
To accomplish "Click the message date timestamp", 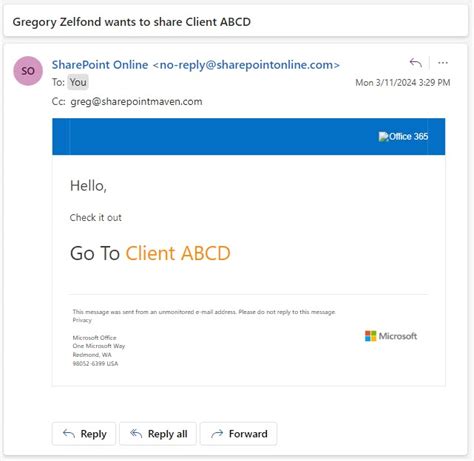I will tap(403, 82).
